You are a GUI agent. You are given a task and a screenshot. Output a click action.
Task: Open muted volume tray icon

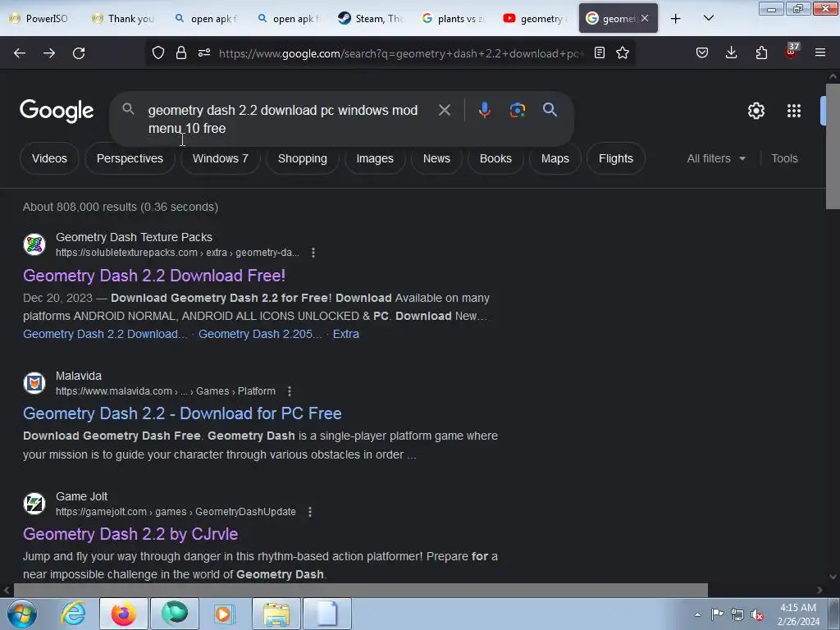point(757,615)
